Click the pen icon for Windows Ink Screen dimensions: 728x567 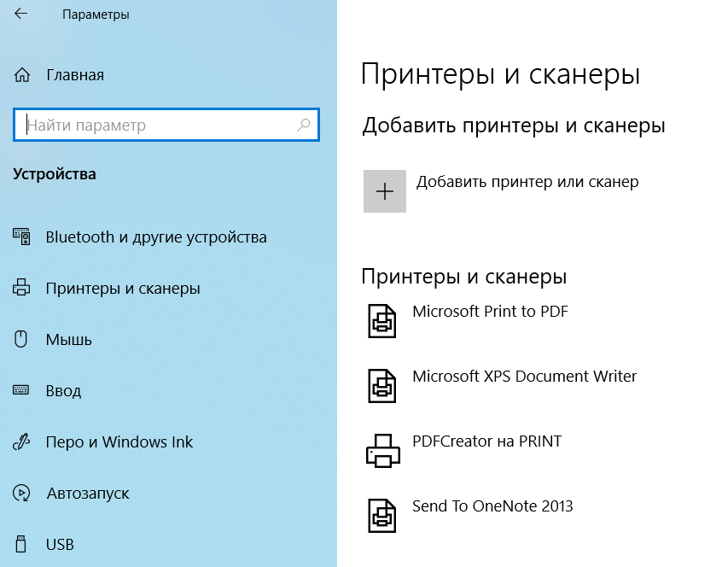coord(22,442)
